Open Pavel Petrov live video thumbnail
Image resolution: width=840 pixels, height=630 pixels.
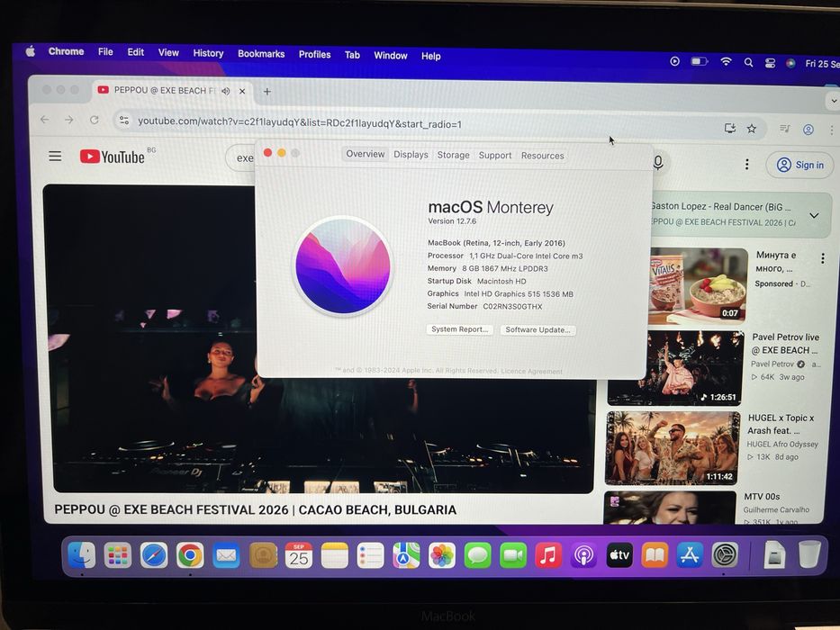[676, 367]
